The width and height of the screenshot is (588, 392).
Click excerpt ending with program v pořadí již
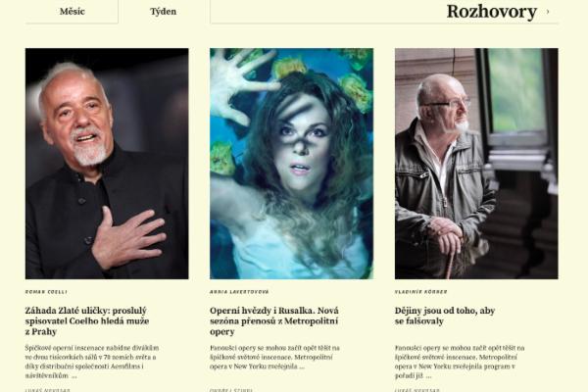pyautogui.click(x=460, y=362)
